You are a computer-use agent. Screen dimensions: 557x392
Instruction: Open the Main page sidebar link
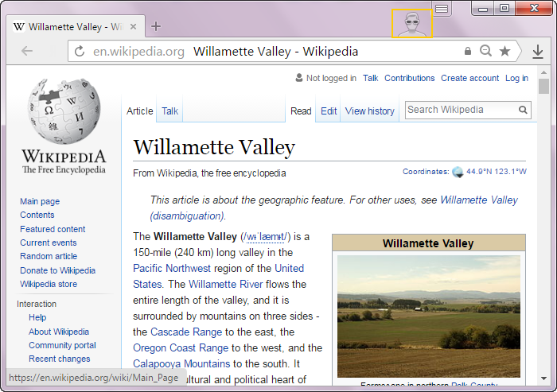tap(40, 201)
